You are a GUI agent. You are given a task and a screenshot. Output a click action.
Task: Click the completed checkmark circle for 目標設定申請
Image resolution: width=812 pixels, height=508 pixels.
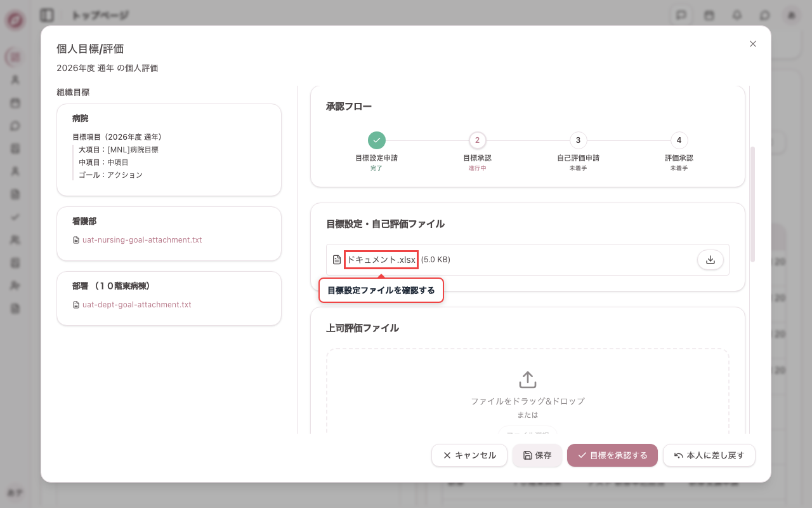point(377,140)
